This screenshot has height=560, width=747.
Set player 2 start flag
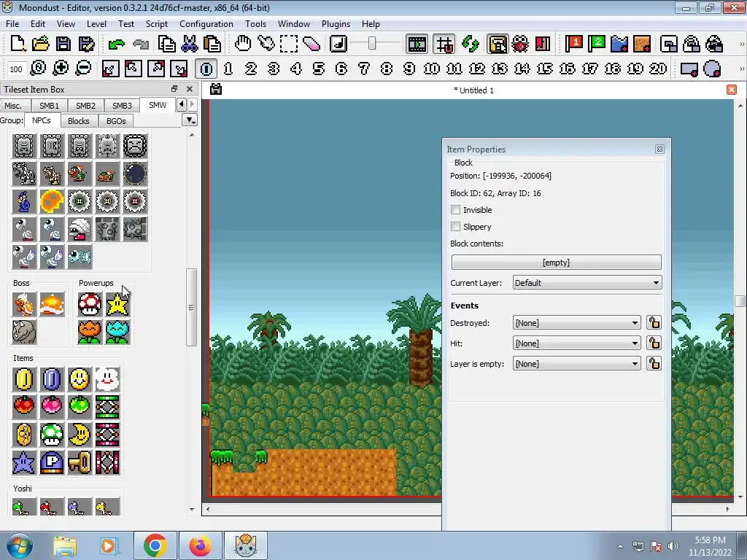pyautogui.click(x=597, y=44)
